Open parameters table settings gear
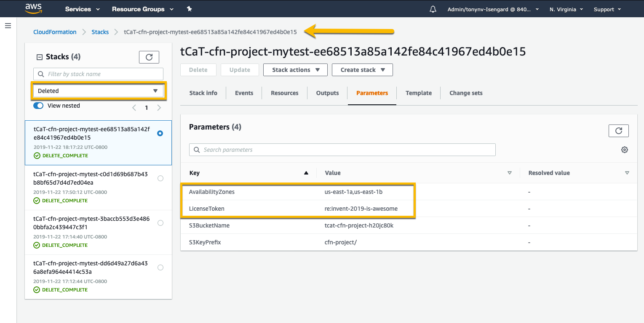Image resolution: width=644 pixels, height=323 pixels. pos(625,150)
